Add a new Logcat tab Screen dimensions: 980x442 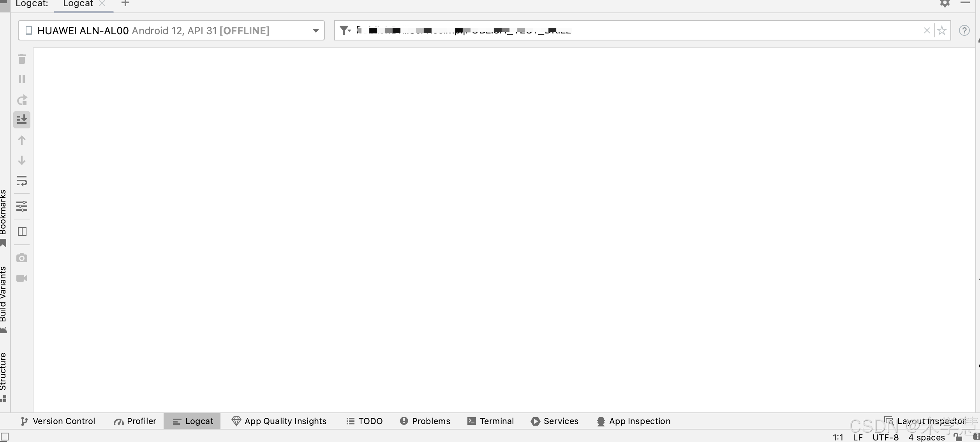point(125,4)
